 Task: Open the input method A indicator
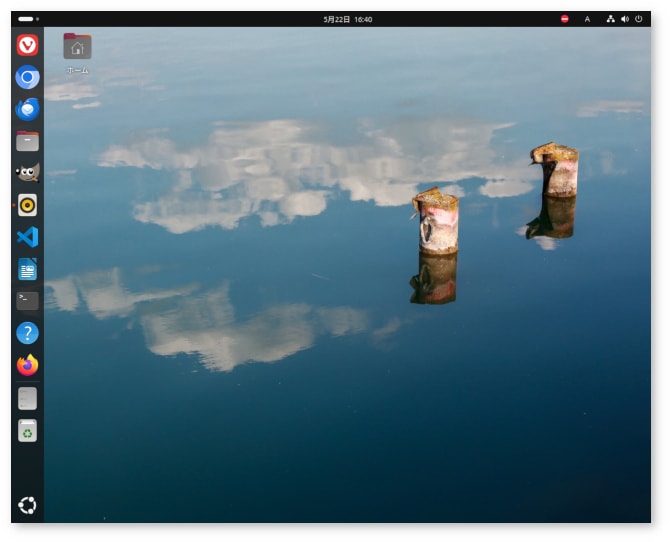587,19
